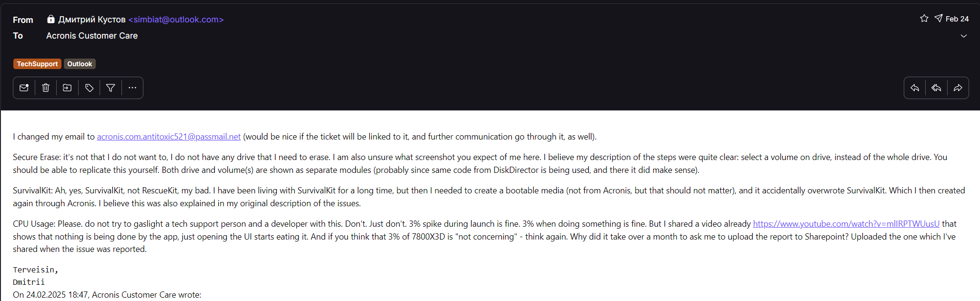
Task: Select the TechSupport label
Action: [37, 64]
